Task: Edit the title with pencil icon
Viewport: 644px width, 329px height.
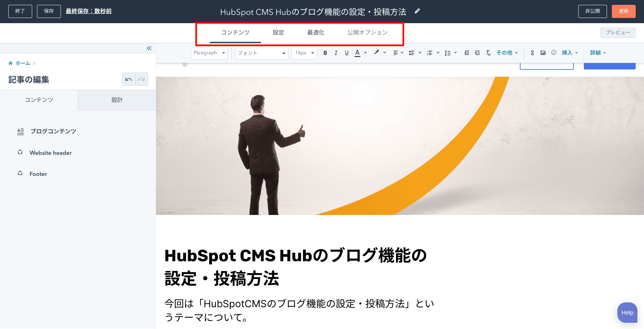Action: click(417, 11)
